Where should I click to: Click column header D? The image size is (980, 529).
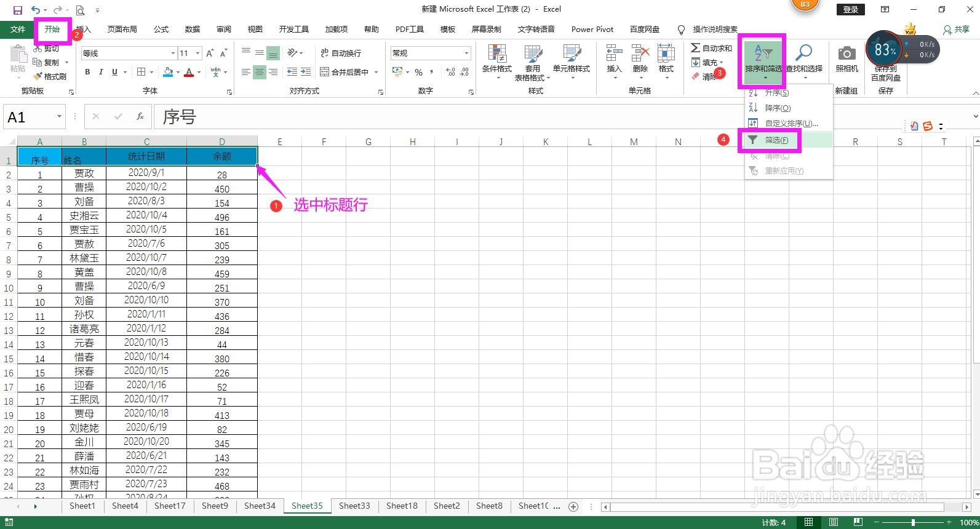click(x=222, y=141)
